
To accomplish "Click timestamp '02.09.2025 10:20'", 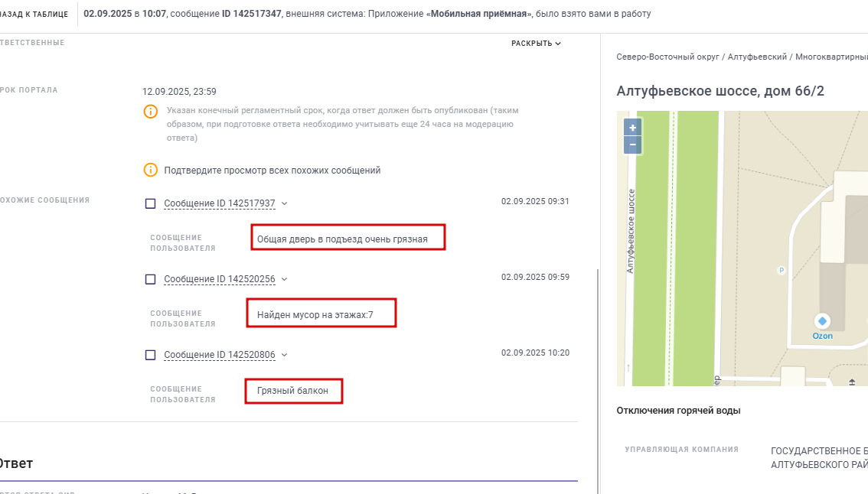I will tap(535, 353).
